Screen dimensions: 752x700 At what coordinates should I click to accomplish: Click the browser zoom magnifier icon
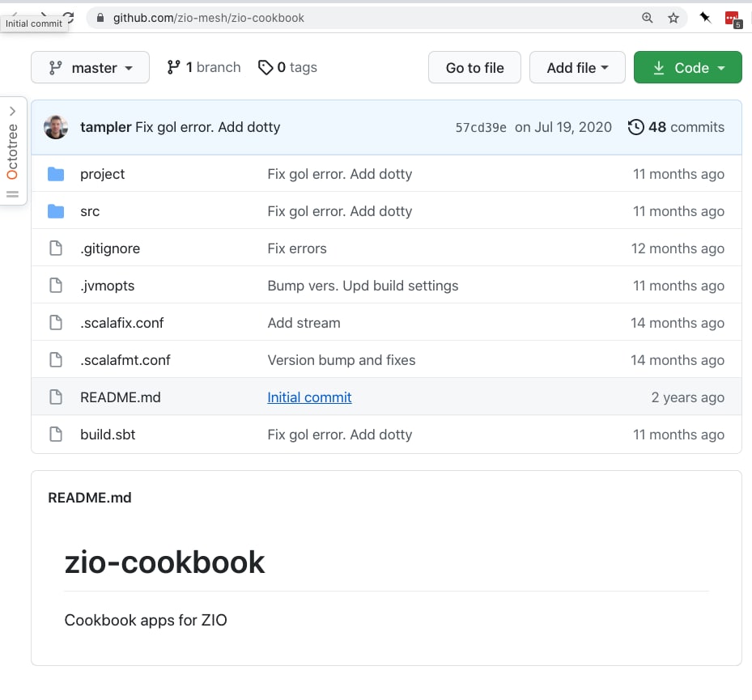pos(647,18)
